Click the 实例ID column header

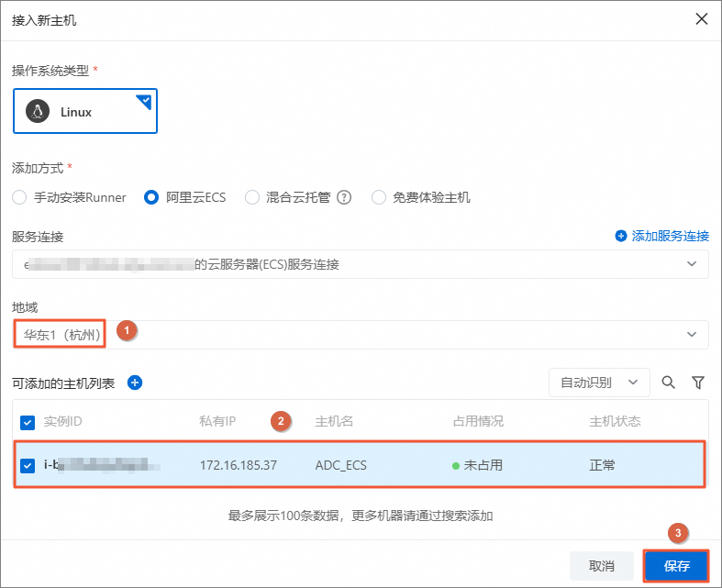coord(62,421)
